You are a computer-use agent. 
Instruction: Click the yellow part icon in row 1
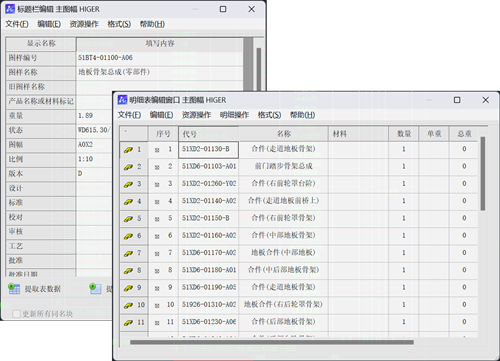point(128,150)
